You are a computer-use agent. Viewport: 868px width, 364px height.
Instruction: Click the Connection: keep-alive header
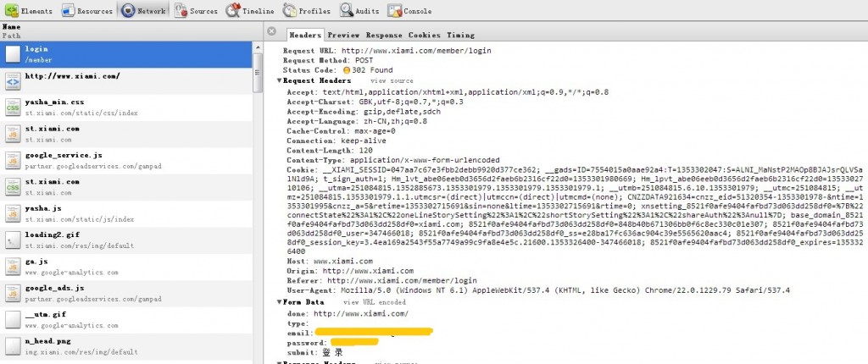[336, 141]
